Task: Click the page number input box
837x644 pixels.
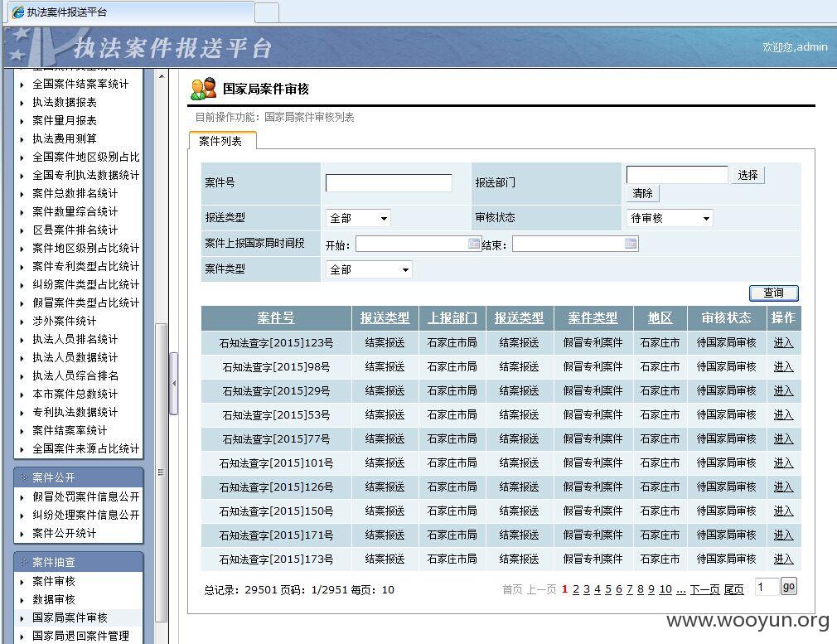Action: 767,587
